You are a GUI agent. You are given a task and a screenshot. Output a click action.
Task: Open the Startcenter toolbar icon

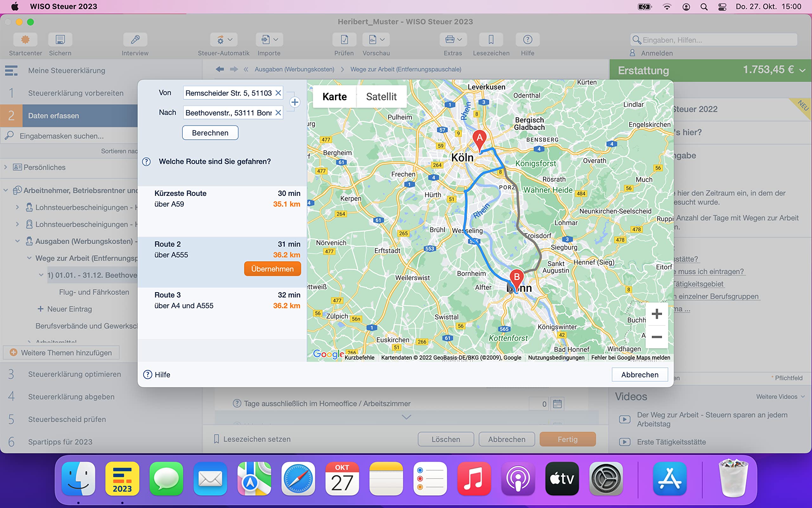click(x=25, y=40)
